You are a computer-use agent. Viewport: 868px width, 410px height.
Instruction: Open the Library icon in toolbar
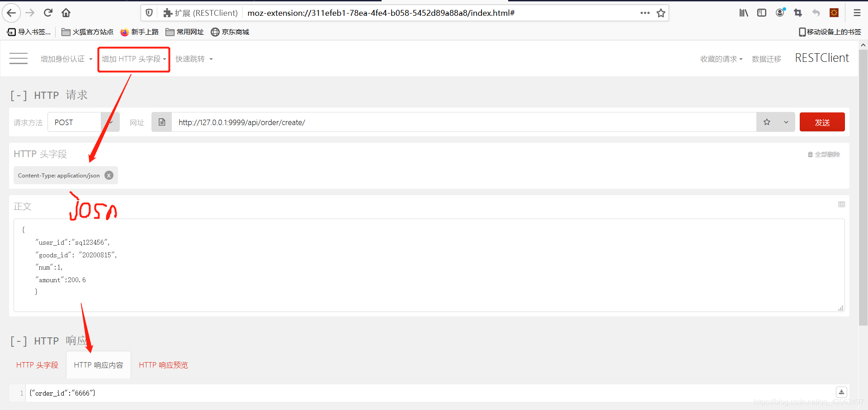click(x=744, y=13)
